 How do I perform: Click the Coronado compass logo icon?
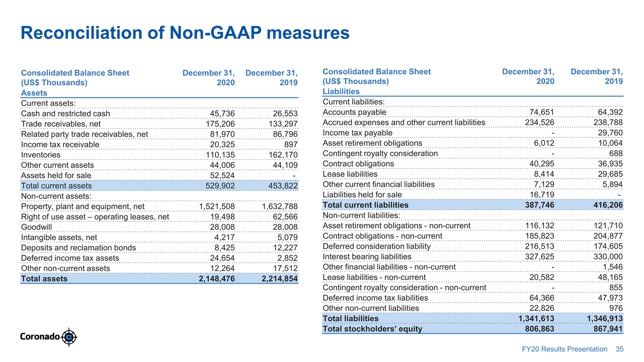[x=69, y=337]
